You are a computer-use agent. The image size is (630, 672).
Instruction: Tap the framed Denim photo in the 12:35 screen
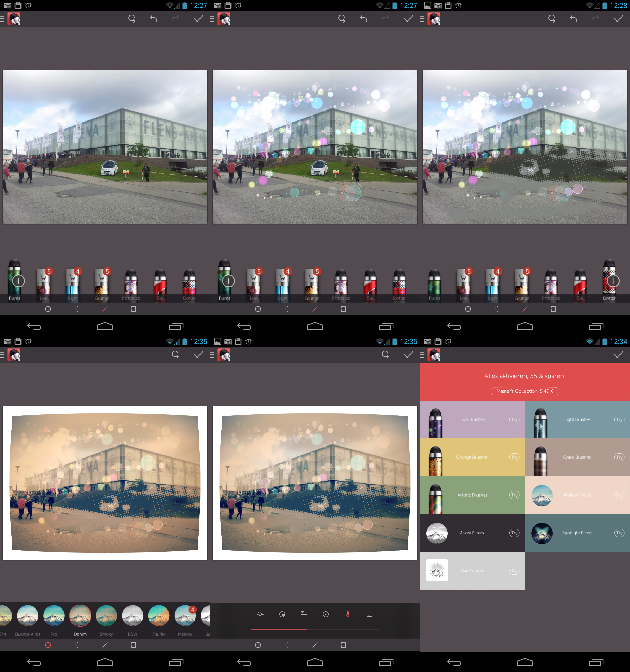(x=105, y=483)
